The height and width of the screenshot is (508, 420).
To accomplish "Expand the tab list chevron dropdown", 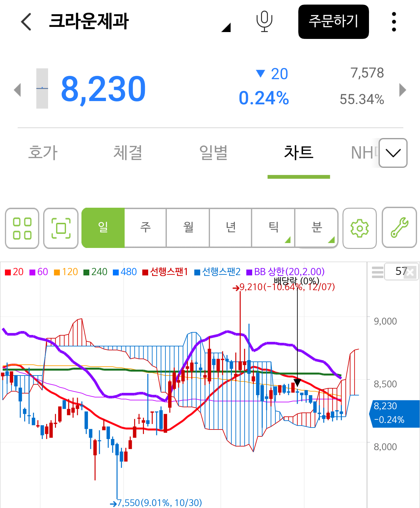I will point(393,153).
